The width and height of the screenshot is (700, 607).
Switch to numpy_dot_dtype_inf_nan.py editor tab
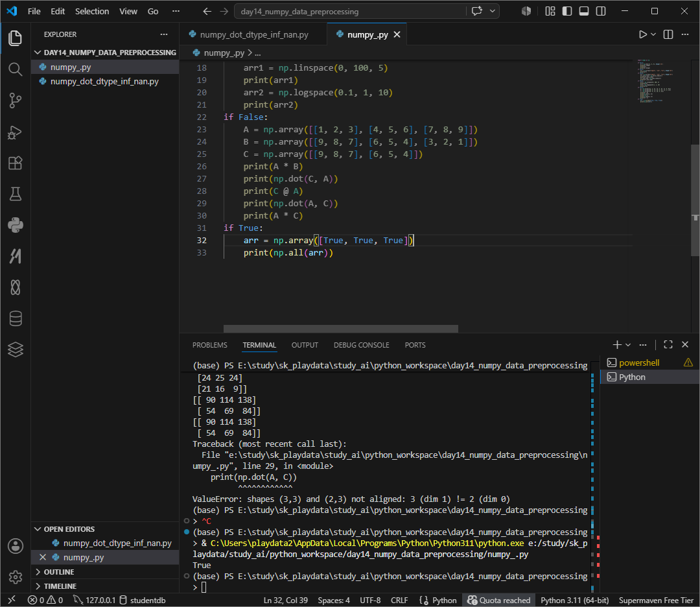point(253,34)
